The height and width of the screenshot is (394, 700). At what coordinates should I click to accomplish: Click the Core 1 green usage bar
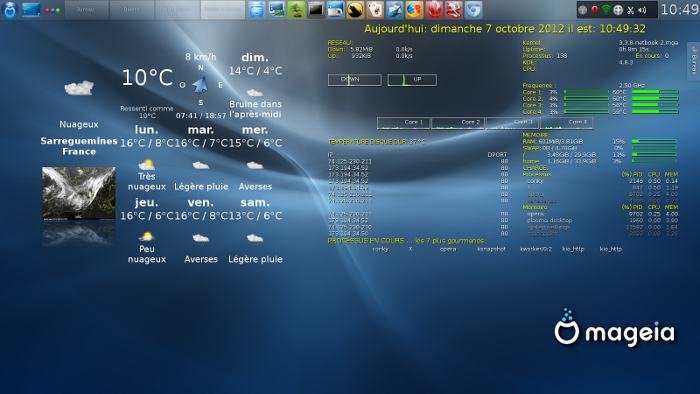pyautogui.click(x=587, y=92)
